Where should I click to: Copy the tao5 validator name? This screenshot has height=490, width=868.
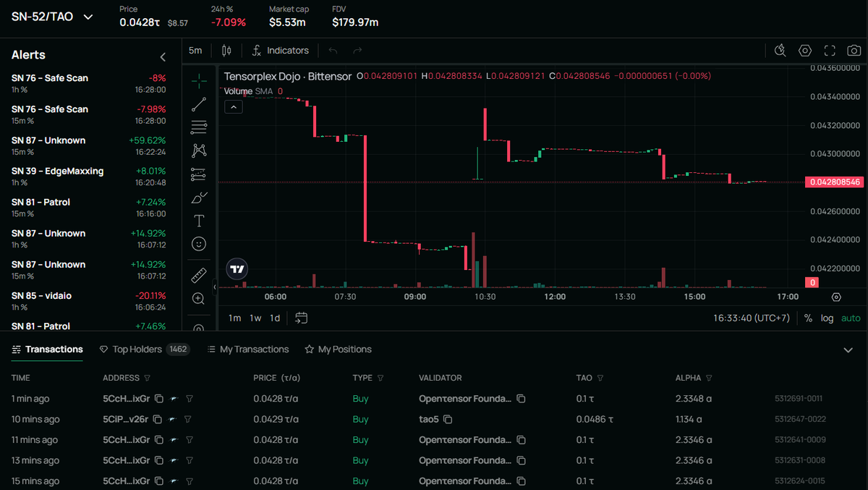pyautogui.click(x=448, y=419)
